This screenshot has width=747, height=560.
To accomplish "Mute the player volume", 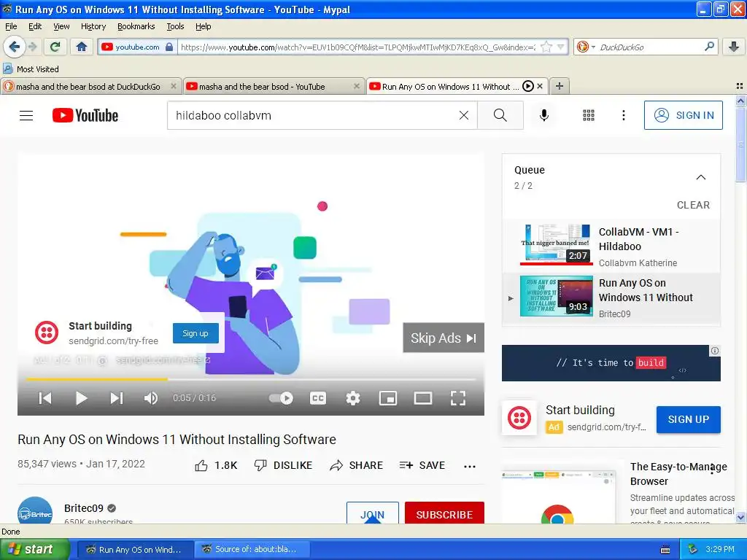I will tap(150, 398).
